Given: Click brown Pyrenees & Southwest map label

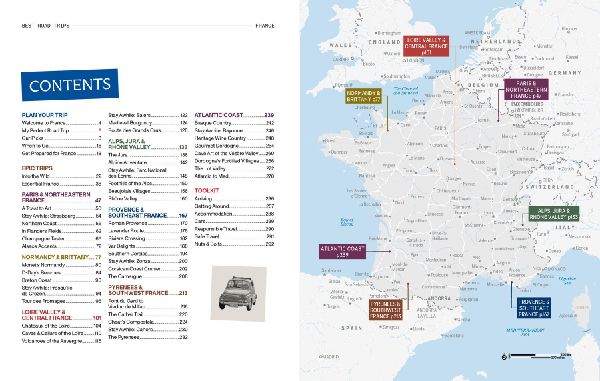Looking at the screenshot, I should coord(386,310).
